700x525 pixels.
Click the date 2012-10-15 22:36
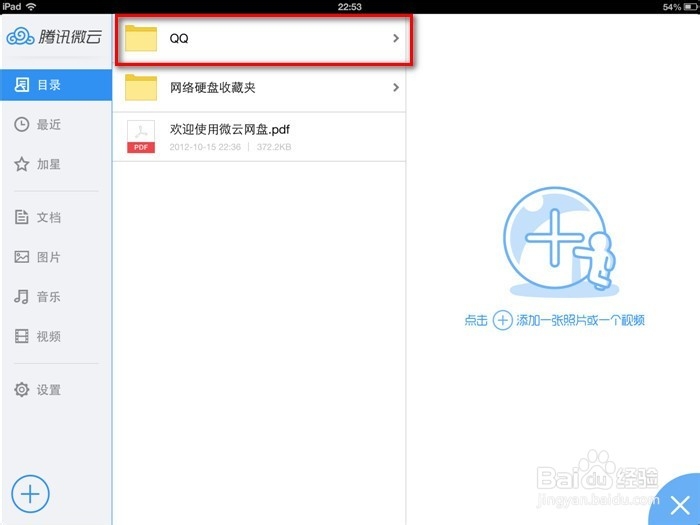[x=205, y=147]
